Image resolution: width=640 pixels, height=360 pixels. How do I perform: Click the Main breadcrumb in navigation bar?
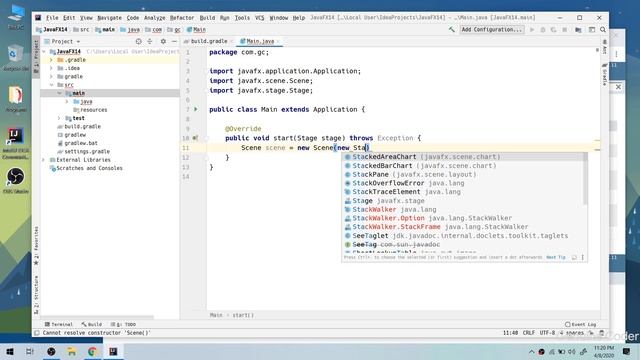point(196,30)
